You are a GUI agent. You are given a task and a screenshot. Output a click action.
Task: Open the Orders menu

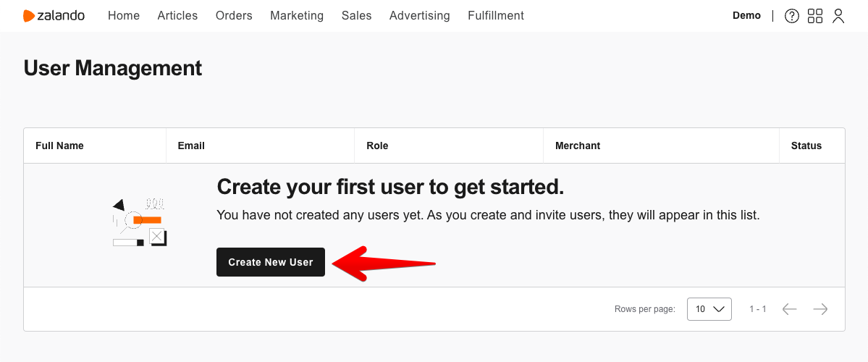[234, 15]
